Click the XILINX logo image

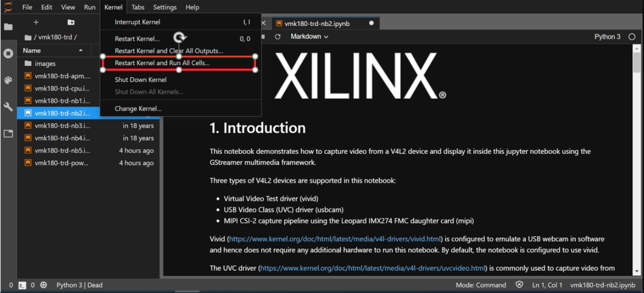pos(360,76)
